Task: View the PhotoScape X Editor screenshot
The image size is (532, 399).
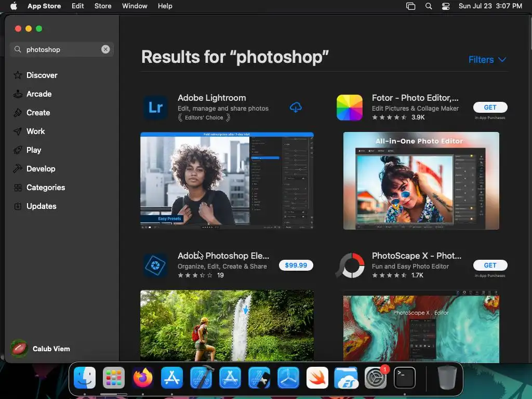Action: pos(421,326)
